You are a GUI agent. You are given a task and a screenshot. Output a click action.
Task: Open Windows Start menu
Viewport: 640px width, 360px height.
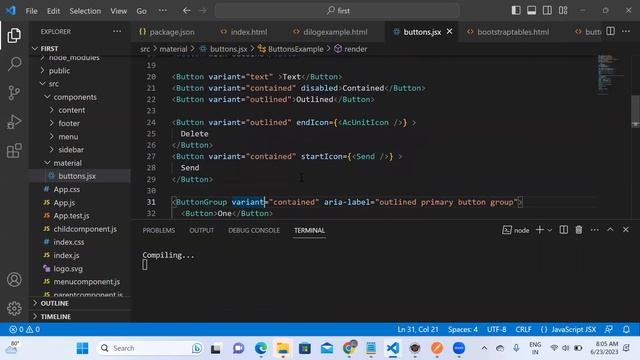pos(82,348)
